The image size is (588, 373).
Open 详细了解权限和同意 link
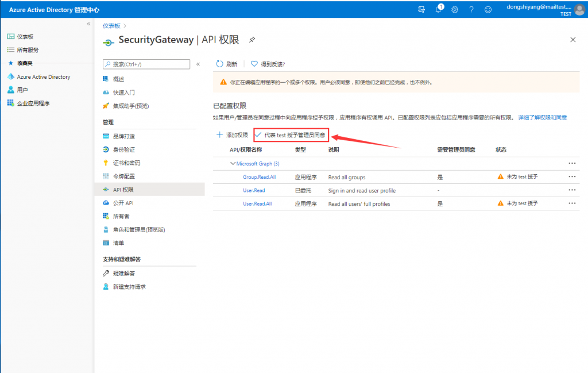(x=542, y=117)
